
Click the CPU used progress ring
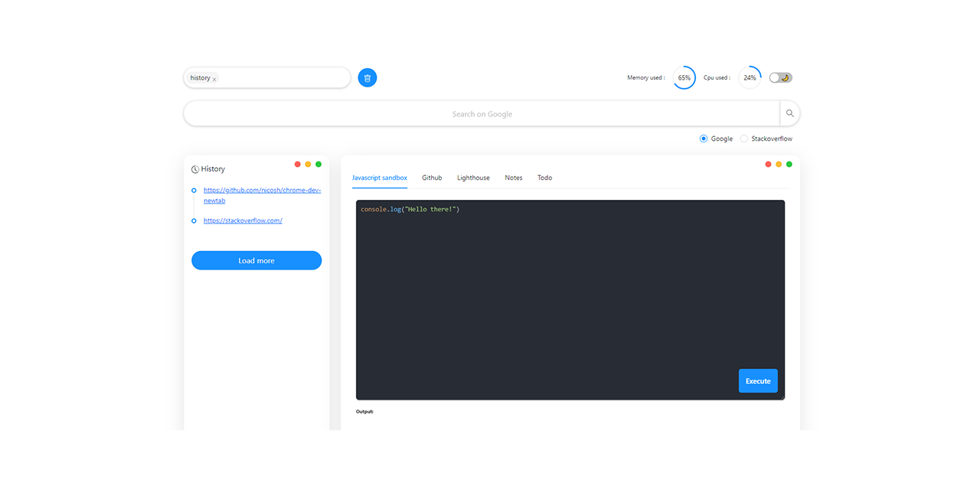coord(749,77)
